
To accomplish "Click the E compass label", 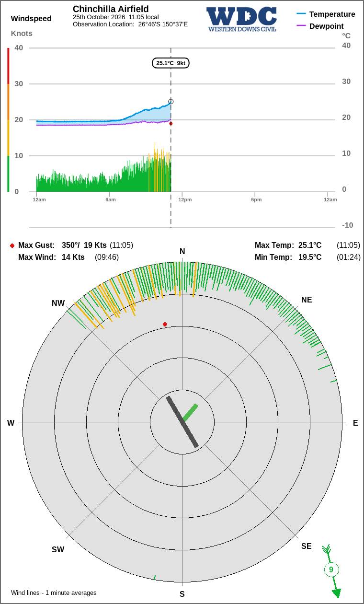I will pyautogui.click(x=355, y=423).
